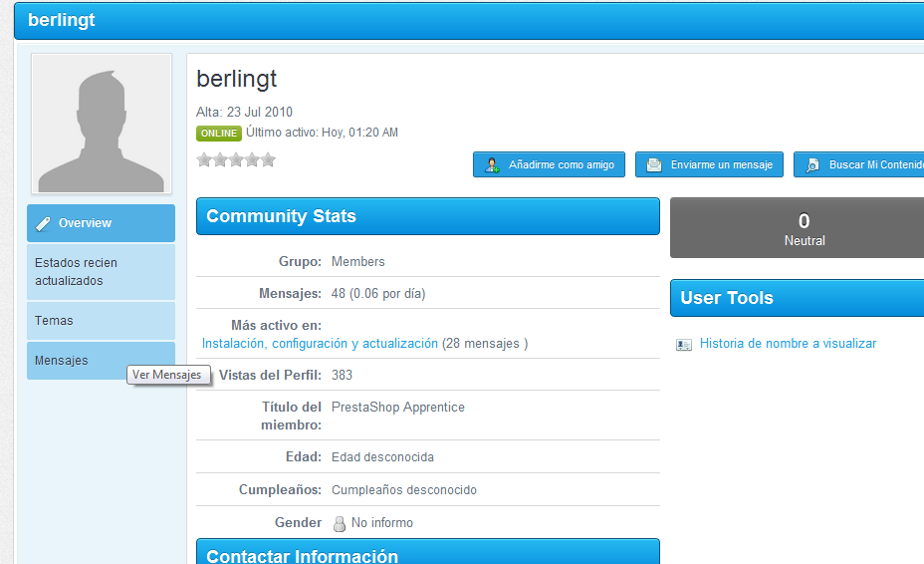The image size is (924, 564).
Task: Click the pencil icon on the Overview tab
Action: click(x=43, y=224)
